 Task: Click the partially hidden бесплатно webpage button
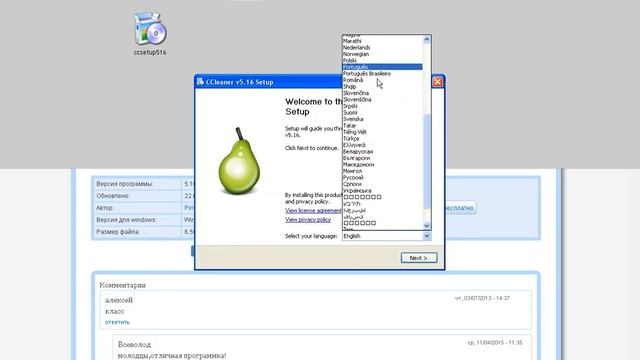[x=460, y=208]
